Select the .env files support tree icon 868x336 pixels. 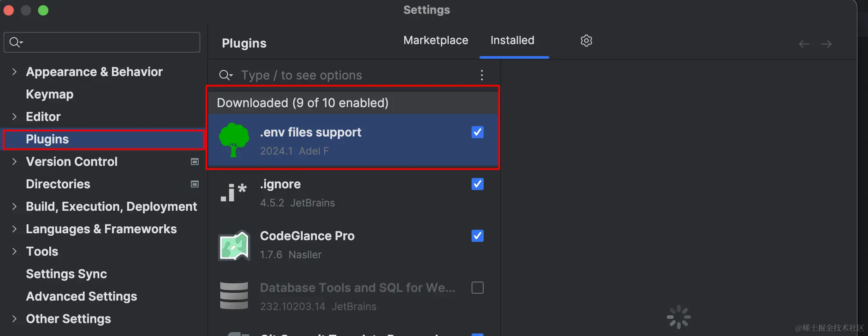coord(234,140)
